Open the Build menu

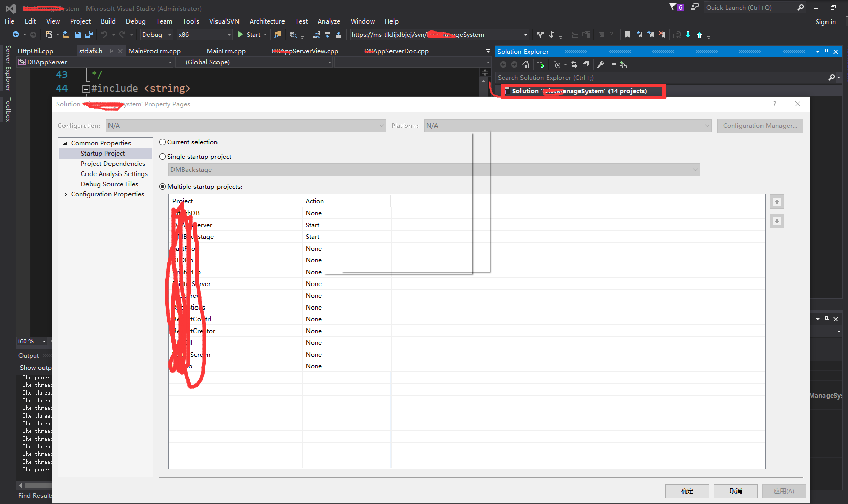108,21
